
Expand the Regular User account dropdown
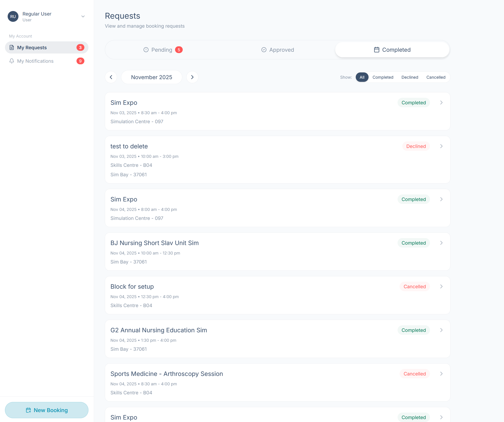[83, 17]
